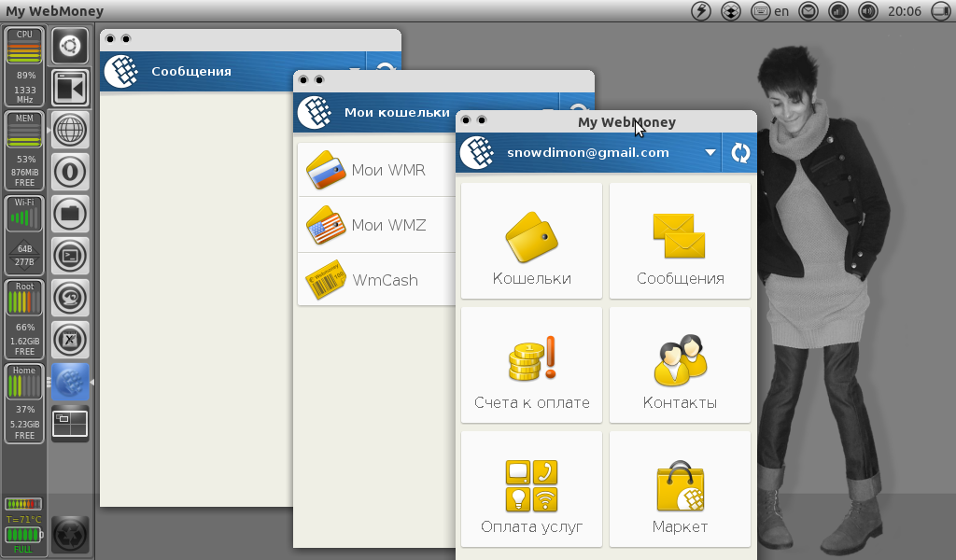Focus the Сообщения window title header
956x560 pixels.
click(x=190, y=71)
